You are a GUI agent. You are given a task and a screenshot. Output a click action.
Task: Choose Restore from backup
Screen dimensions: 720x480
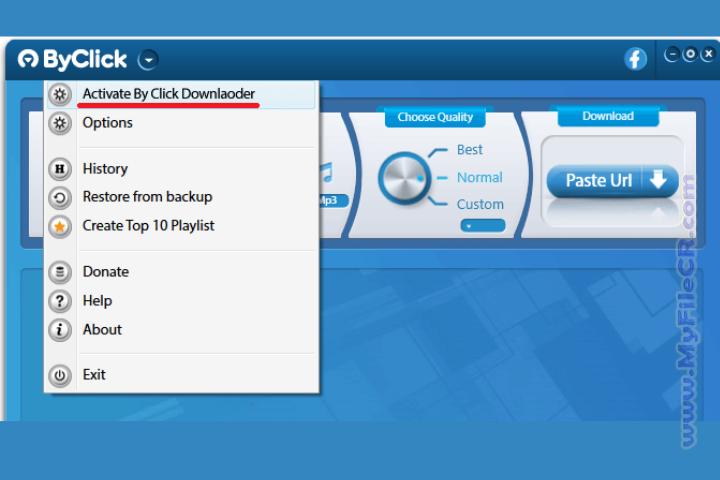(x=182, y=198)
